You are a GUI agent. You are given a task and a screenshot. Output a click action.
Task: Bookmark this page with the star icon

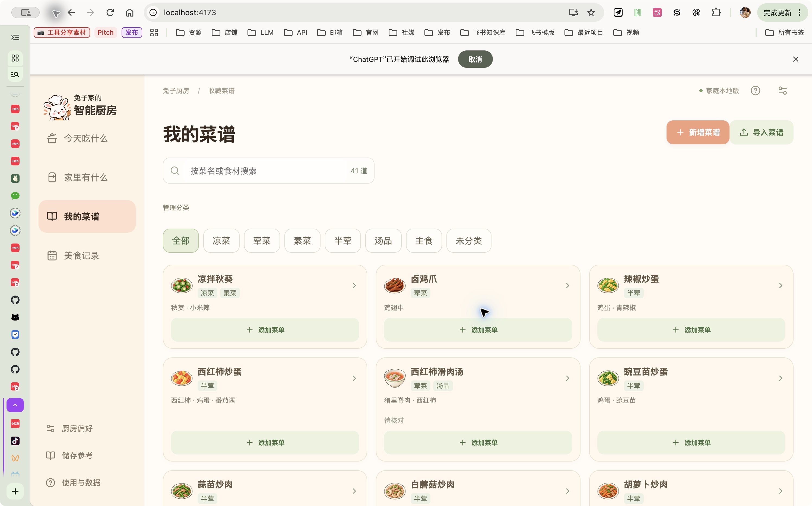click(591, 12)
